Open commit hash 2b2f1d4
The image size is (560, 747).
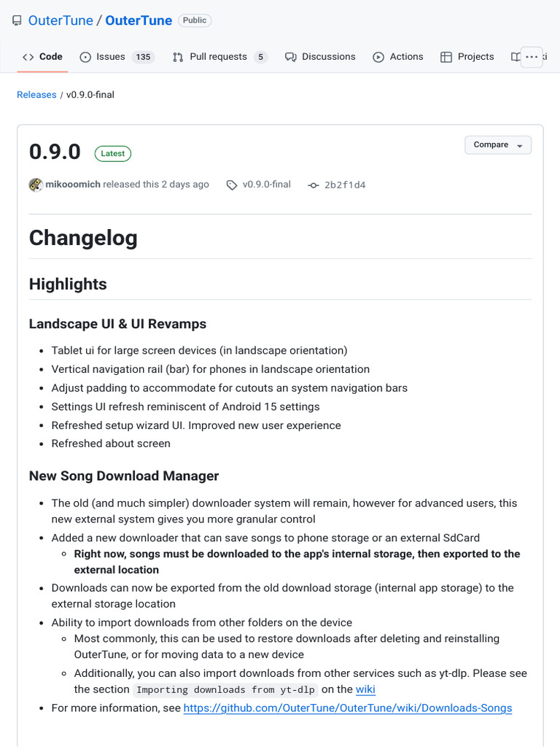tap(345, 185)
